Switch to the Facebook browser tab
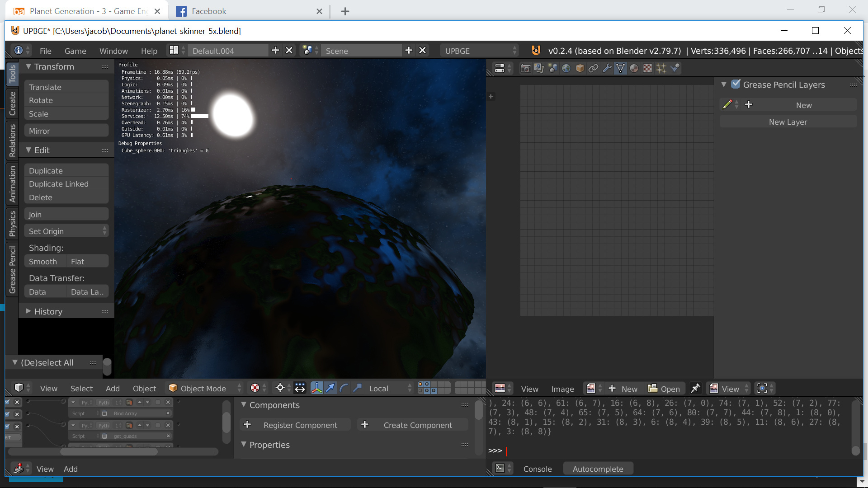 pos(249,11)
